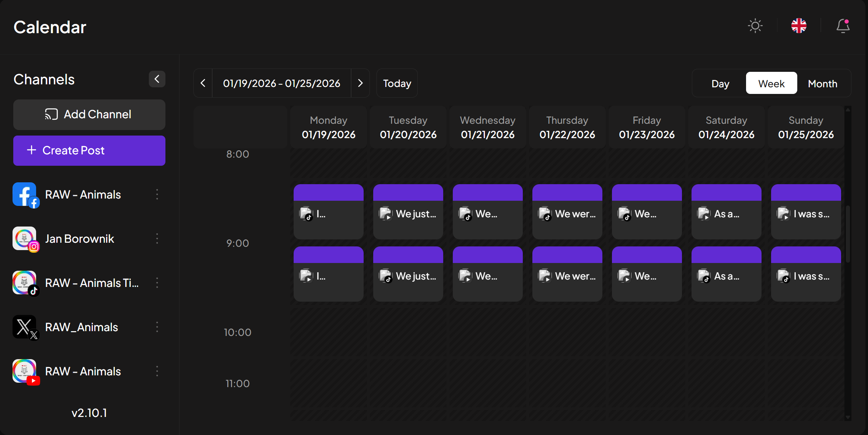Viewport: 868px width, 435px height.
Task: Select the Jan Borownik Instagram avatar
Action: 26,239
